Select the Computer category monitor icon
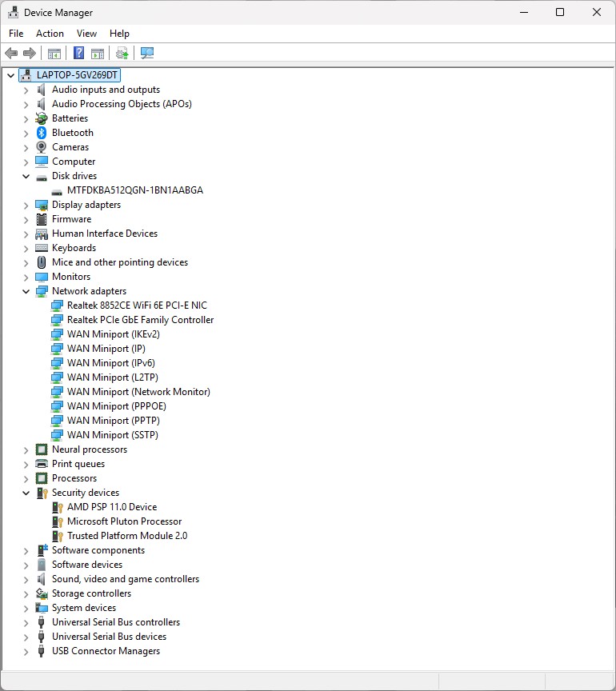The image size is (616, 691). coord(42,162)
